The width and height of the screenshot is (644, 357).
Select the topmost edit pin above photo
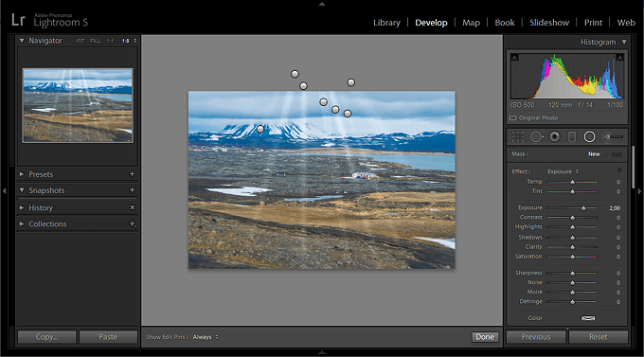click(x=295, y=74)
